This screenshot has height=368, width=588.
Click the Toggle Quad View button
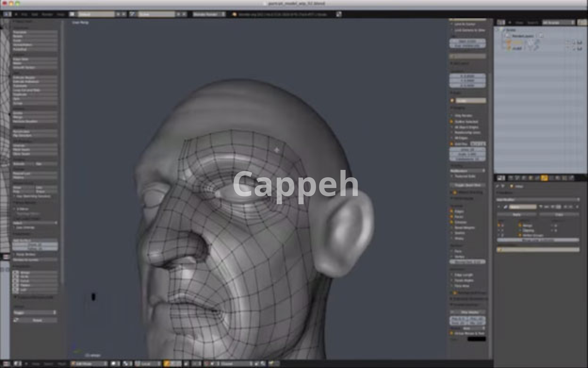point(467,185)
